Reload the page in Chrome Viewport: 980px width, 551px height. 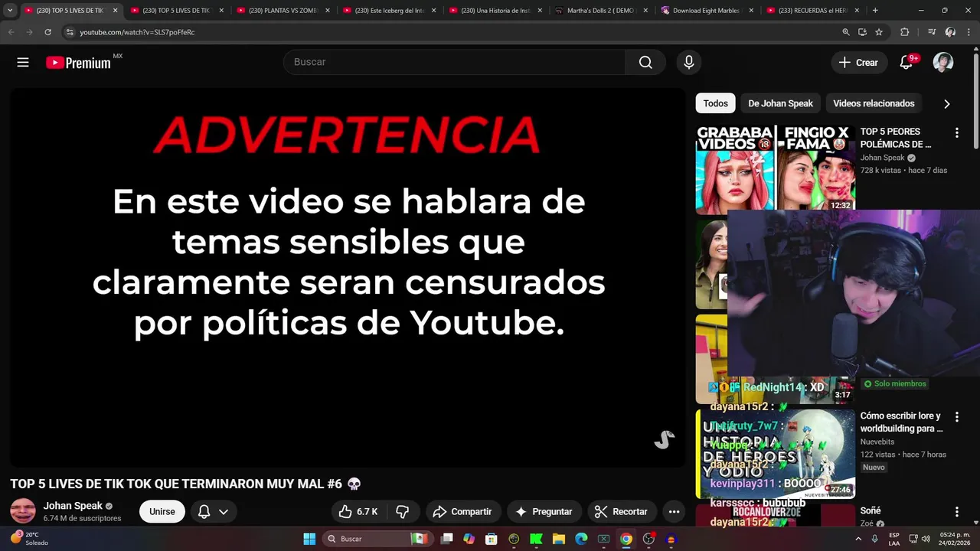click(47, 32)
